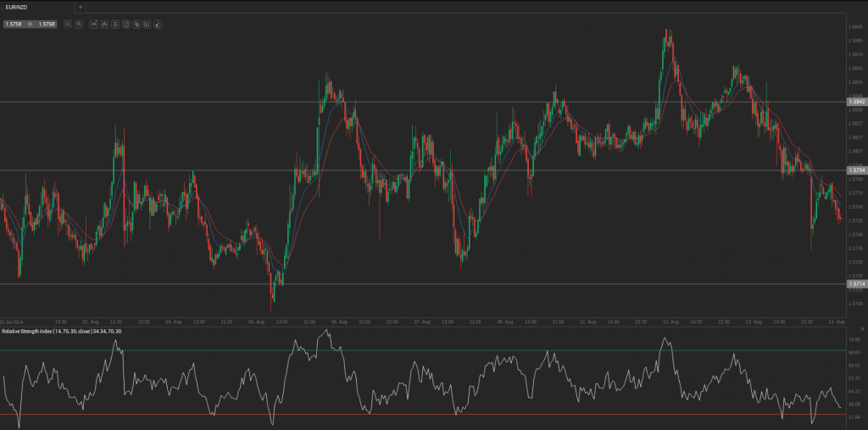868x430 pixels.
Task: Open the chart type candlestick icon
Action: coord(103,25)
